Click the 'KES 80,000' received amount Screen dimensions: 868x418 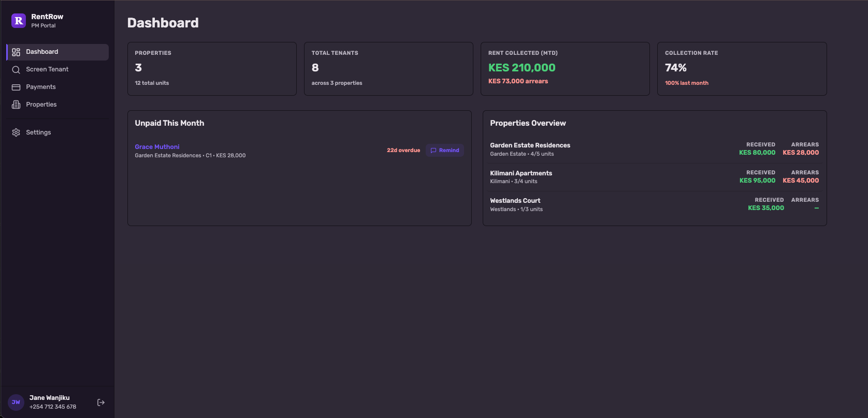[x=757, y=153]
